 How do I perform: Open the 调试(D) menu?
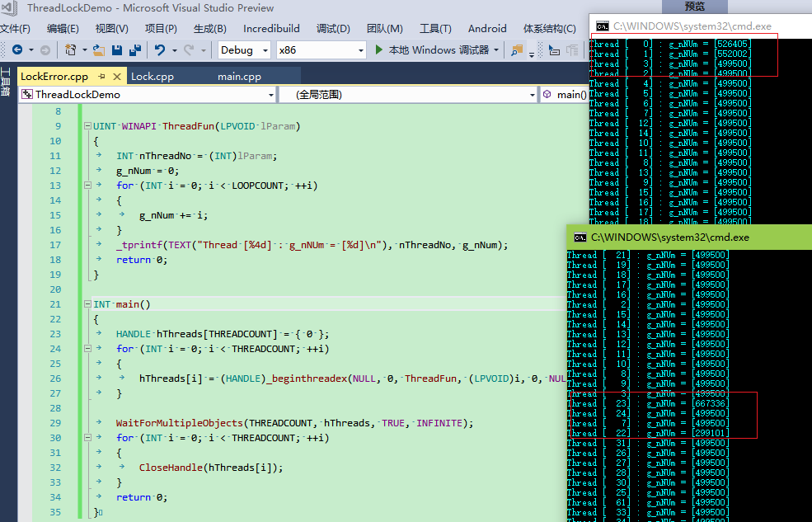332,28
